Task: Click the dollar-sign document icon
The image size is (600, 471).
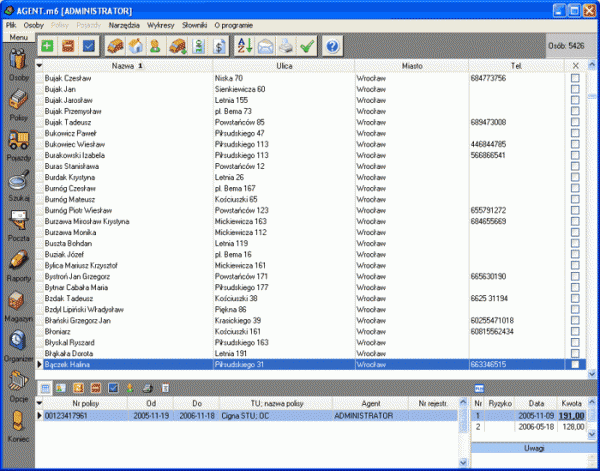Action: point(220,46)
